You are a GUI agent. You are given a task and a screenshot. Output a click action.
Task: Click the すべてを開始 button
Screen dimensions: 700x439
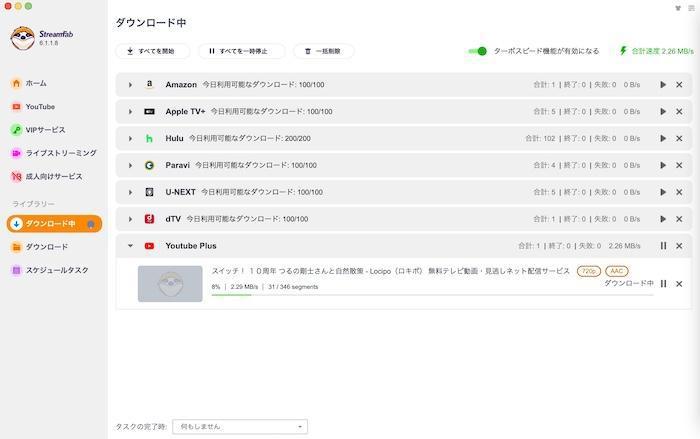152,51
